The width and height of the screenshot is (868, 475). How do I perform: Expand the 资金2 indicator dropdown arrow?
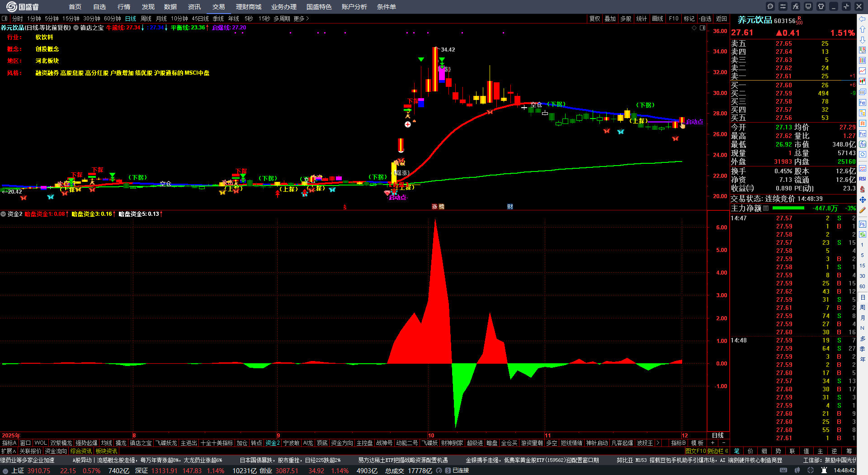click(3, 214)
